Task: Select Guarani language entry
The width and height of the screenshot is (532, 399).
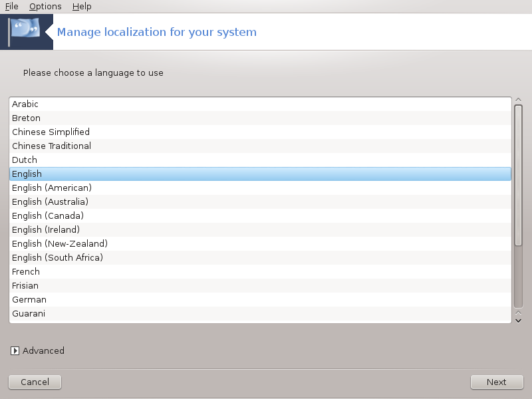Action: pyautogui.click(x=260, y=314)
